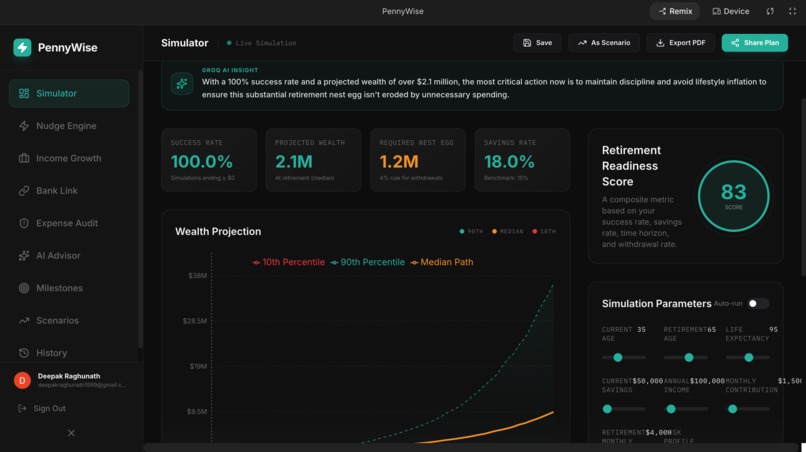Go to the Income Growth section
The image size is (806, 452).
[x=69, y=158]
